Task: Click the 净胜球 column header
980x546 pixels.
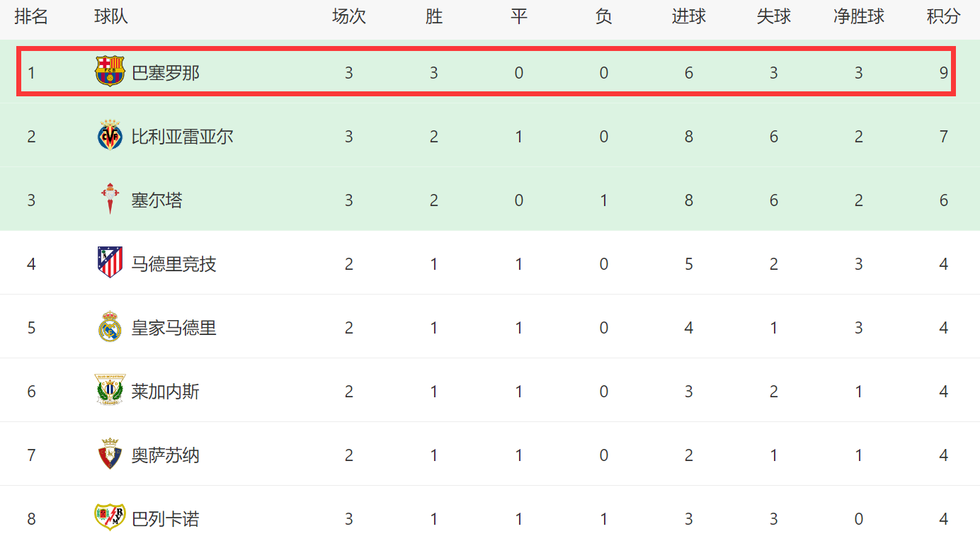Action: point(858,17)
